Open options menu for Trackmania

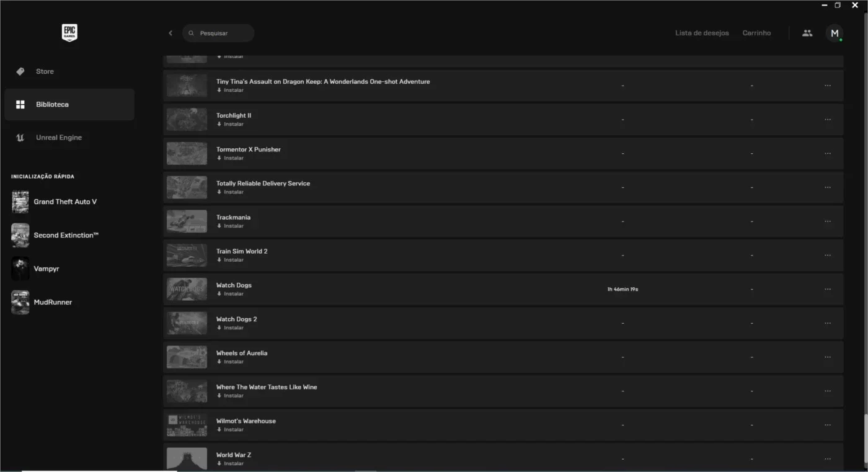coord(828,221)
